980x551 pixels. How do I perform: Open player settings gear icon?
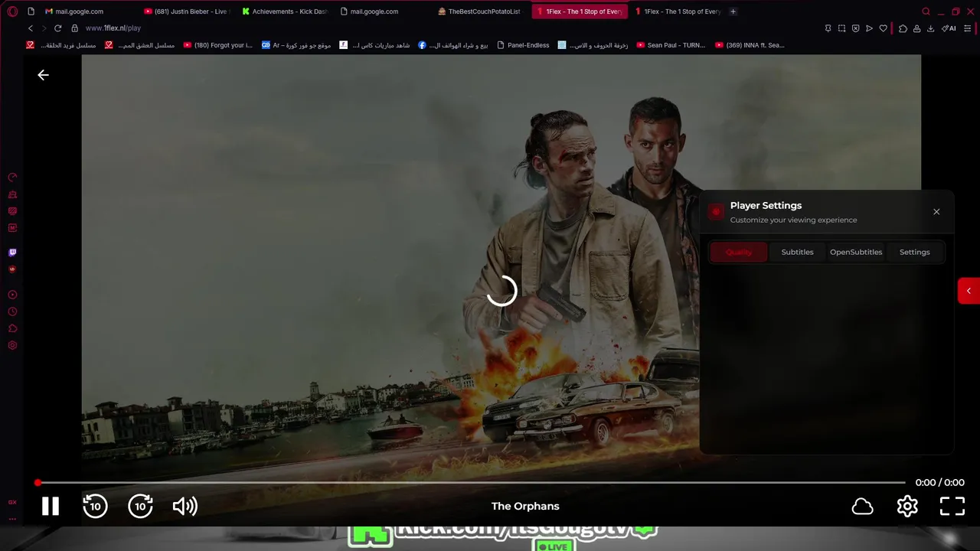[907, 506]
